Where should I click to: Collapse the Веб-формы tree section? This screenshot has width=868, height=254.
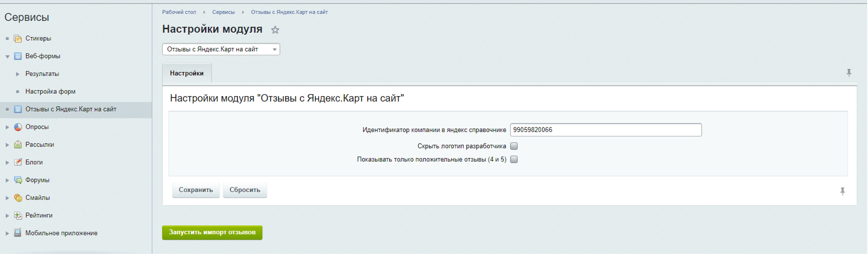[7, 57]
